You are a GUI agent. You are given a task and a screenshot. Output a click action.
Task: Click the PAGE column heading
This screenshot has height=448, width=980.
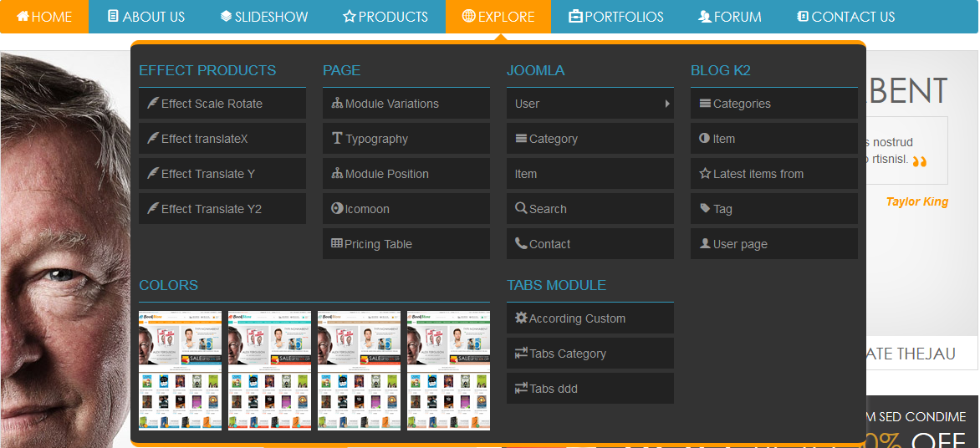pos(342,70)
